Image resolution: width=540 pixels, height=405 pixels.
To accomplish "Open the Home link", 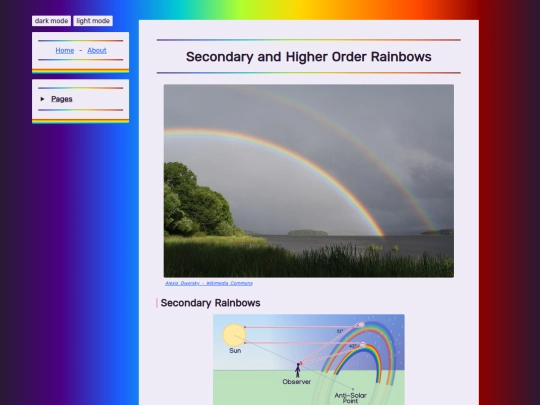I will click(x=65, y=51).
